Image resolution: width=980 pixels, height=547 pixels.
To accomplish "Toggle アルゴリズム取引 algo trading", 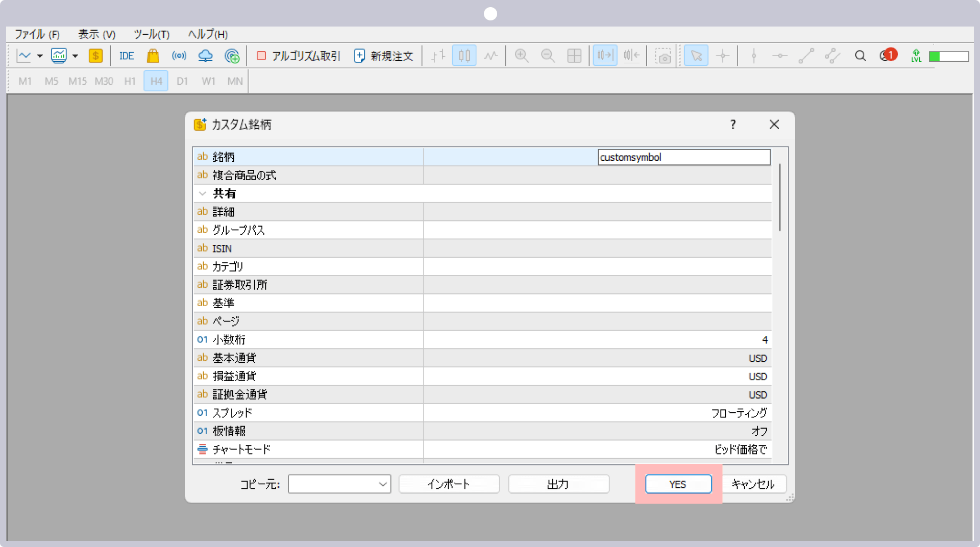I will coord(298,56).
